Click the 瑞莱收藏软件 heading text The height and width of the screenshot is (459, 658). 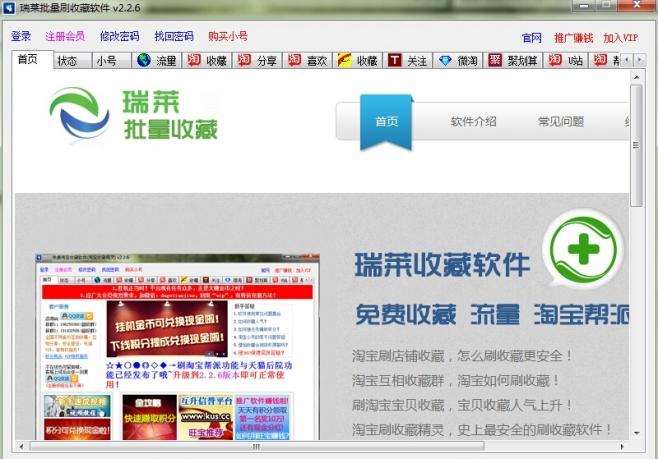(442, 265)
